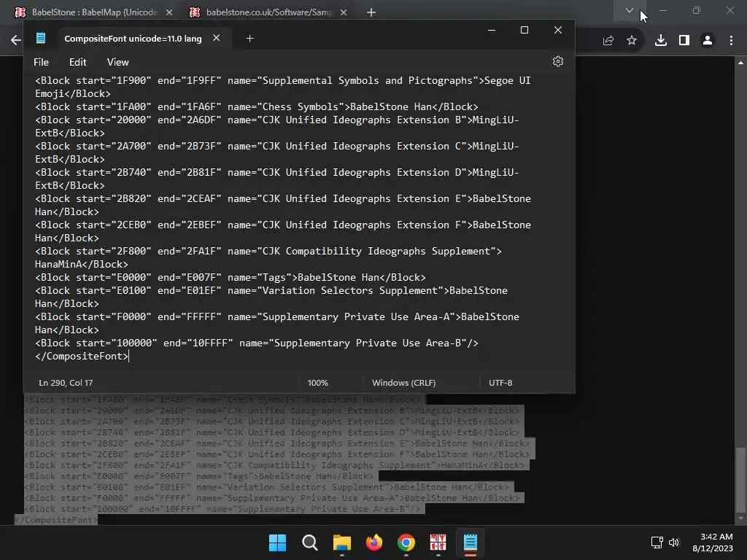Close the CompositeFont Notepad tab
The height and width of the screenshot is (560, 747).
(x=216, y=38)
